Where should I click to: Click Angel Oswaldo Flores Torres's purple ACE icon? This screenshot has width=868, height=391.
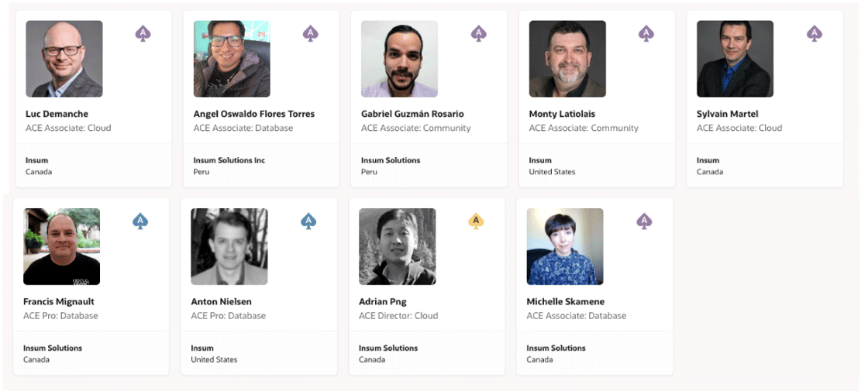[311, 33]
